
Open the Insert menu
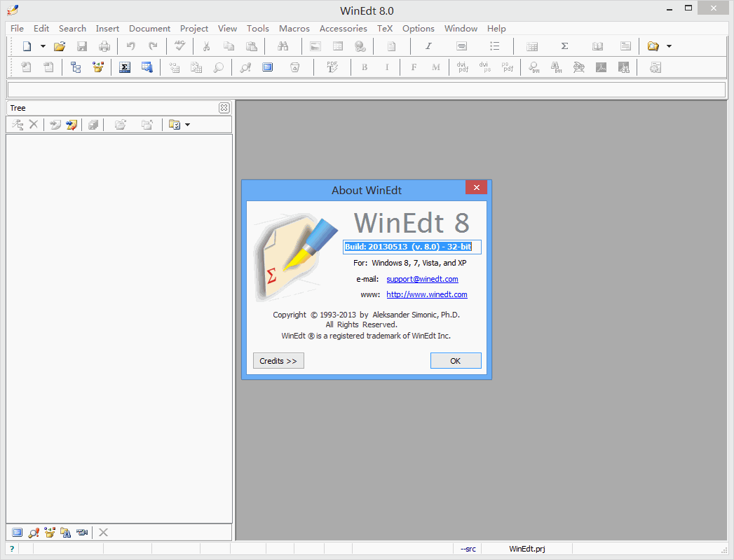(x=108, y=29)
